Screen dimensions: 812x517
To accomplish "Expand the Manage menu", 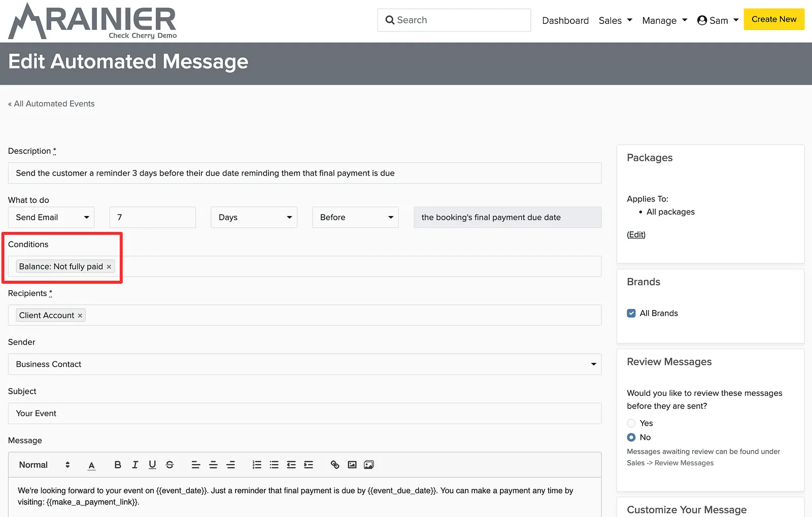I will pos(665,20).
